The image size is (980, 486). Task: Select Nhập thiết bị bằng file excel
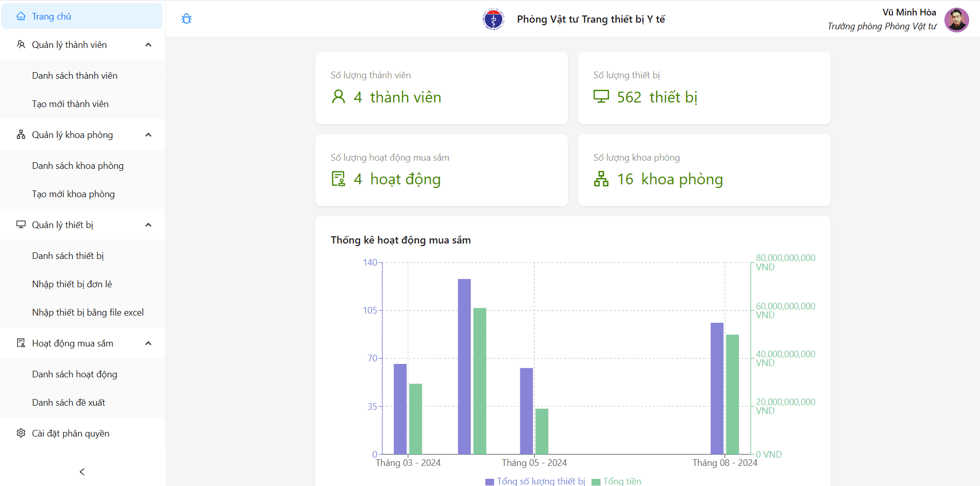click(x=88, y=313)
